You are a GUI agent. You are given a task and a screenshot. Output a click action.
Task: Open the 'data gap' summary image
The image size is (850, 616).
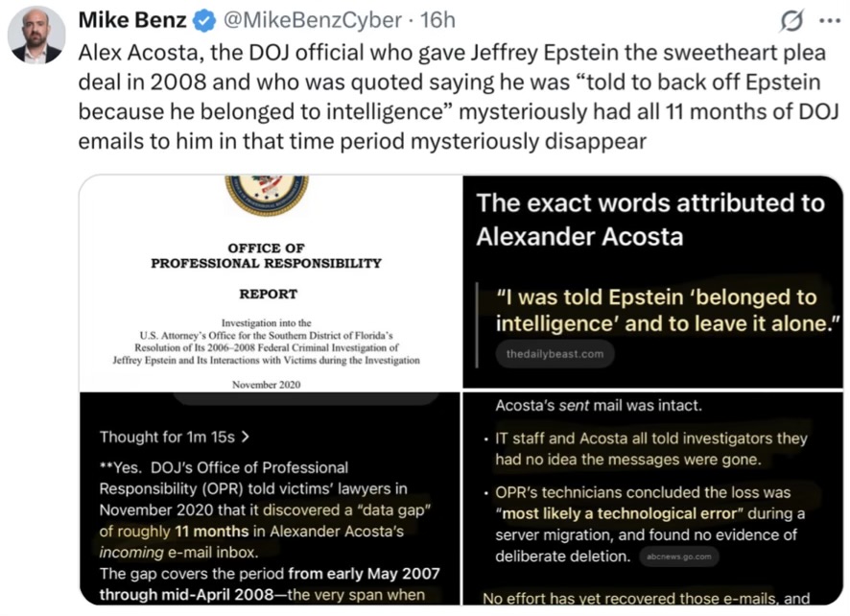(x=270, y=498)
